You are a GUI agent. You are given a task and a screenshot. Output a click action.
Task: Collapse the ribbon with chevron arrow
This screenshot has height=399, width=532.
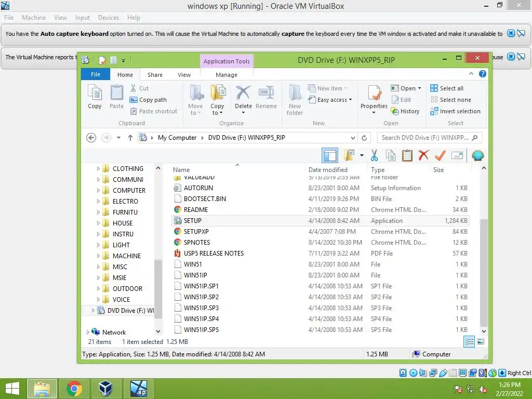click(471, 74)
